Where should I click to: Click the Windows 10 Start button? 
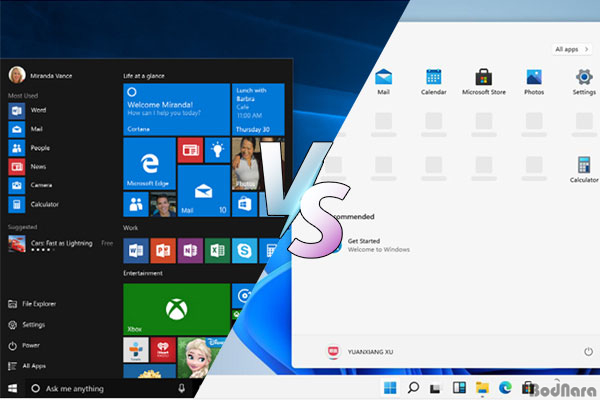pos(12,389)
